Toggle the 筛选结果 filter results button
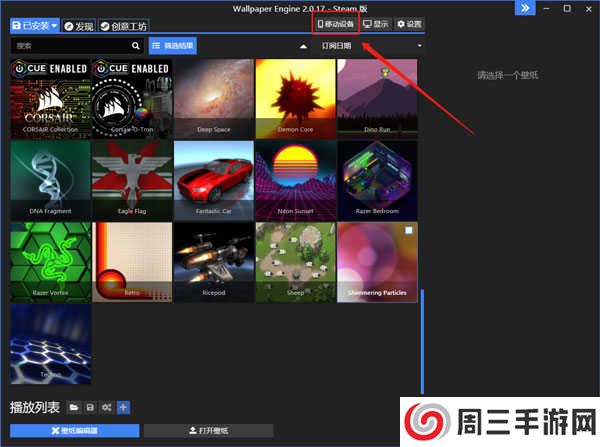 [x=174, y=46]
